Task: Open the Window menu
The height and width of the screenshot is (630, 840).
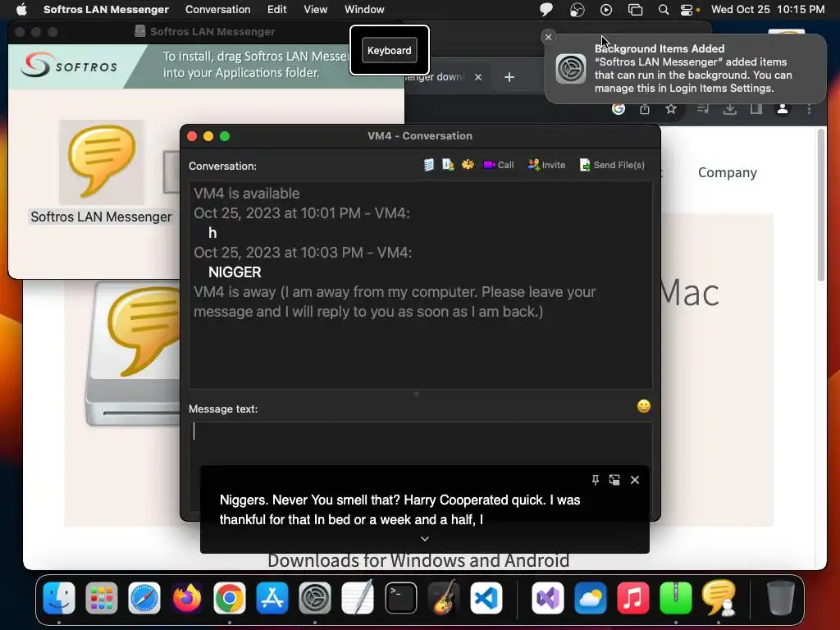Action: click(x=364, y=9)
